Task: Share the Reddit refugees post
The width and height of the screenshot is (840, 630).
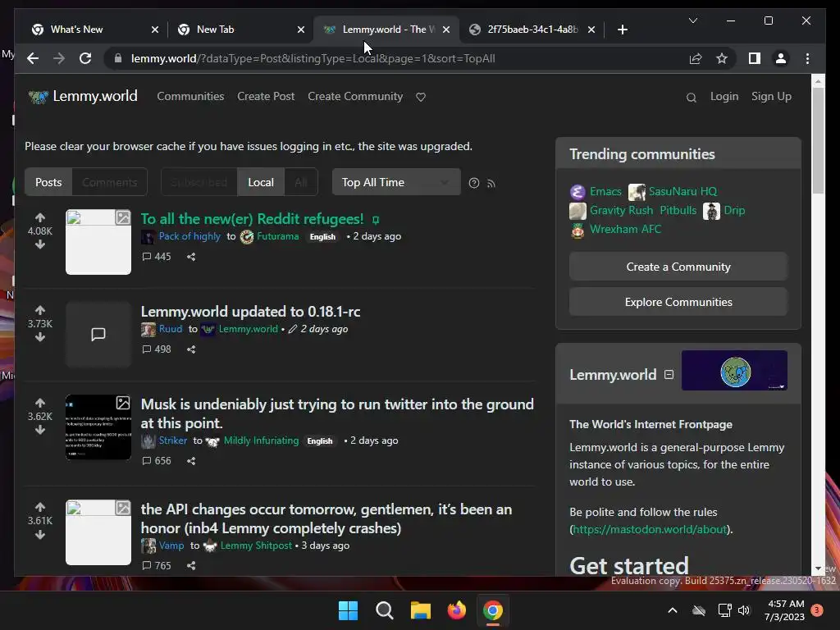Action: 191,257
